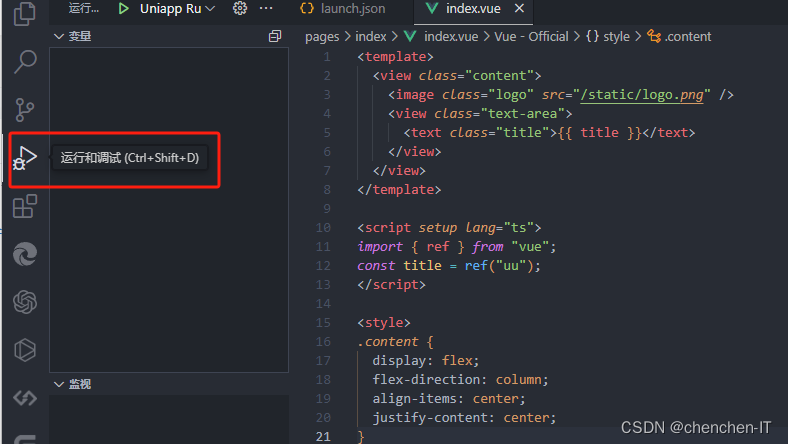Click the <template> opening tag on line 1
The height and width of the screenshot is (444, 788).
[395, 57]
